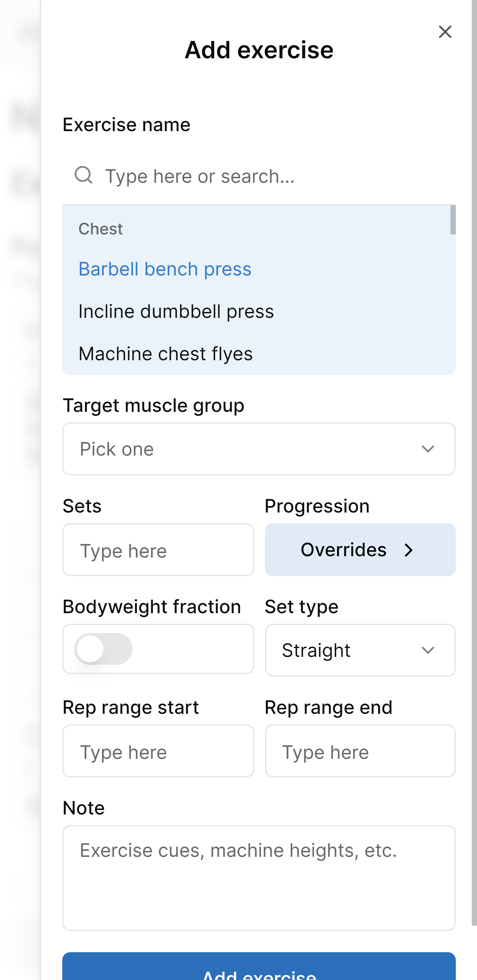The width and height of the screenshot is (477, 980).
Task: Close the Add exercise dialog
Action: coord(445,32)
